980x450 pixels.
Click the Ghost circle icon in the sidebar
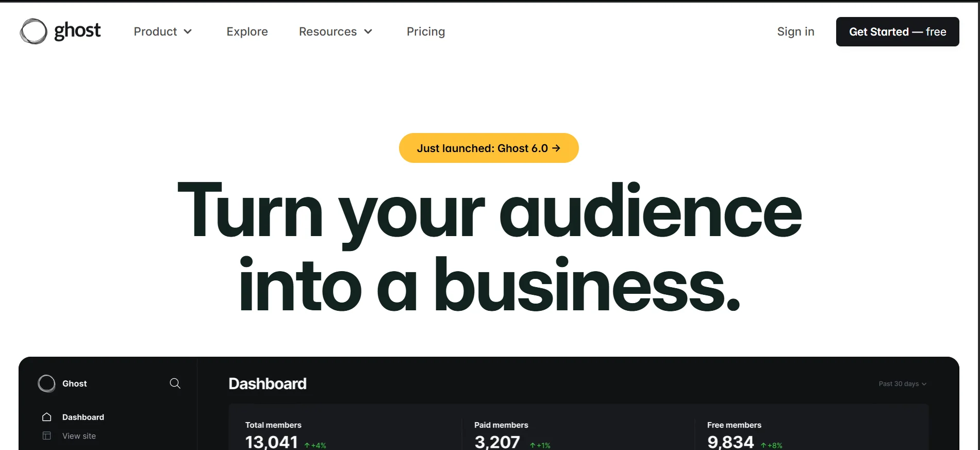click(46, 384)
